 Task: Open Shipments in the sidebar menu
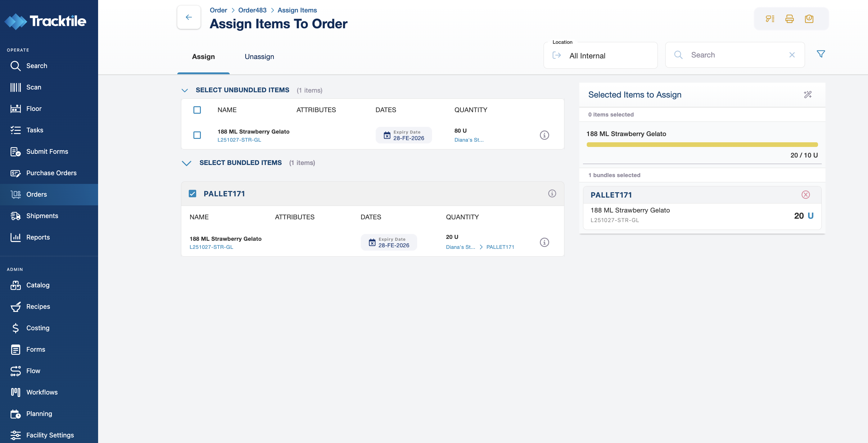click(x=42, y=216)
